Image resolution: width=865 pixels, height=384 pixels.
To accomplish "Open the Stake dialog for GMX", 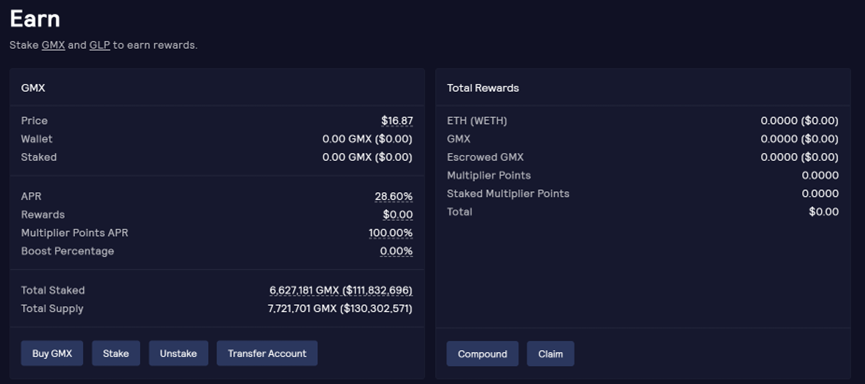I will click(116, 354).
